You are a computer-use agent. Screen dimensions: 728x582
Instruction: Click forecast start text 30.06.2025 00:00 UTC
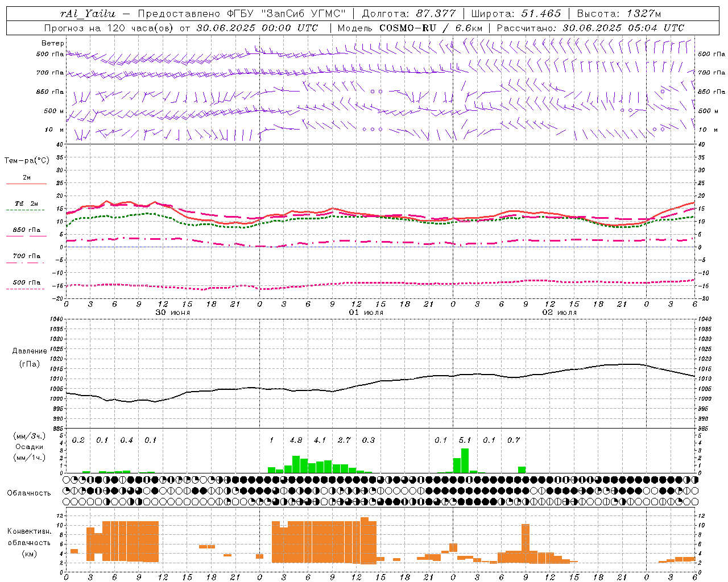(x=257, y=28)
